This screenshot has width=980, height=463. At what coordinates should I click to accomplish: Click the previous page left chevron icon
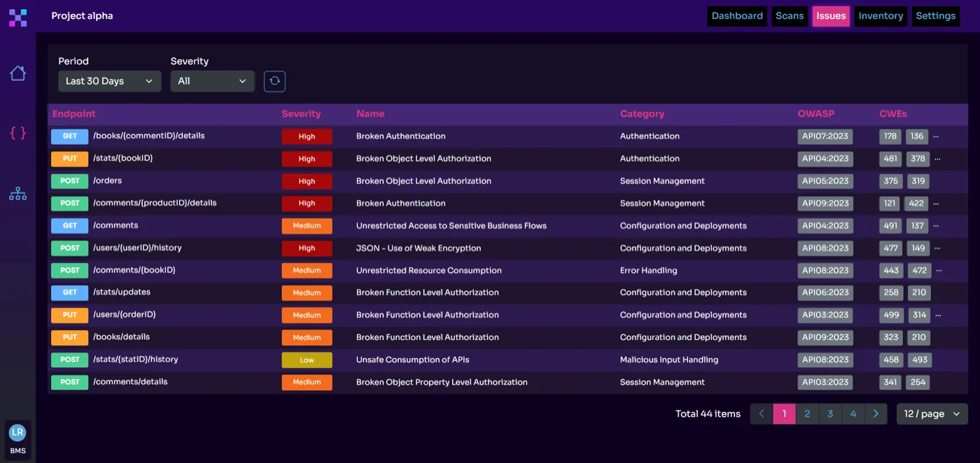761,413
